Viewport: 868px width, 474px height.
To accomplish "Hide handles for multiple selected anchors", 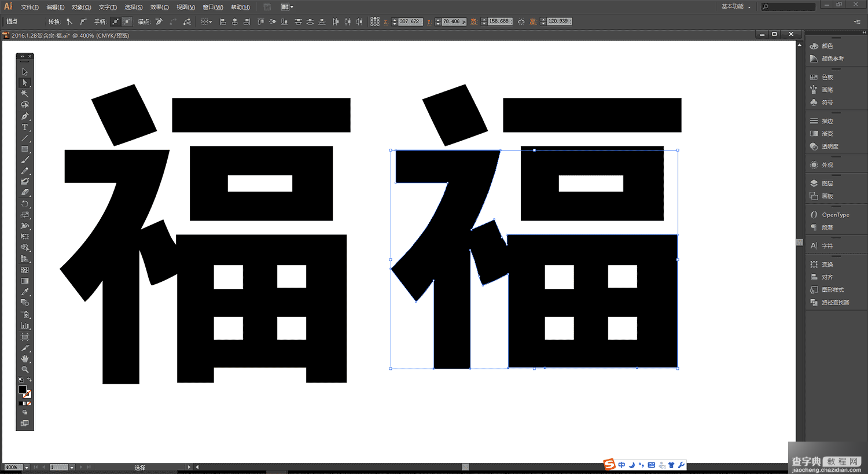I will click(x=127, y=21).
